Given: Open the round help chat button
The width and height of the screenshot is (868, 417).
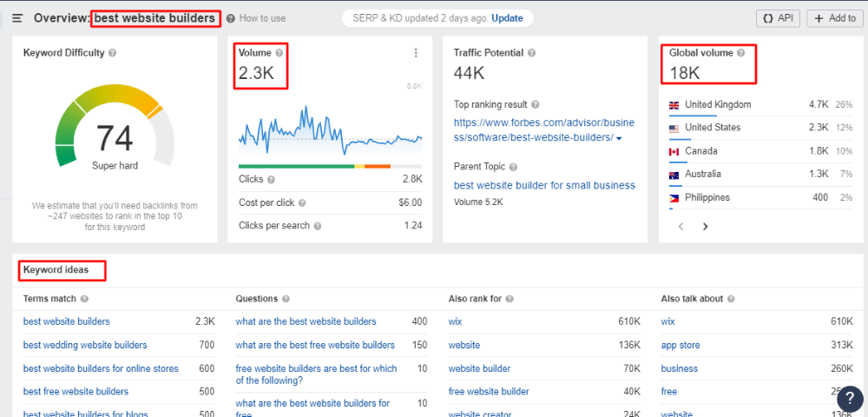Looking at the screenshot, I should point(850,400).
